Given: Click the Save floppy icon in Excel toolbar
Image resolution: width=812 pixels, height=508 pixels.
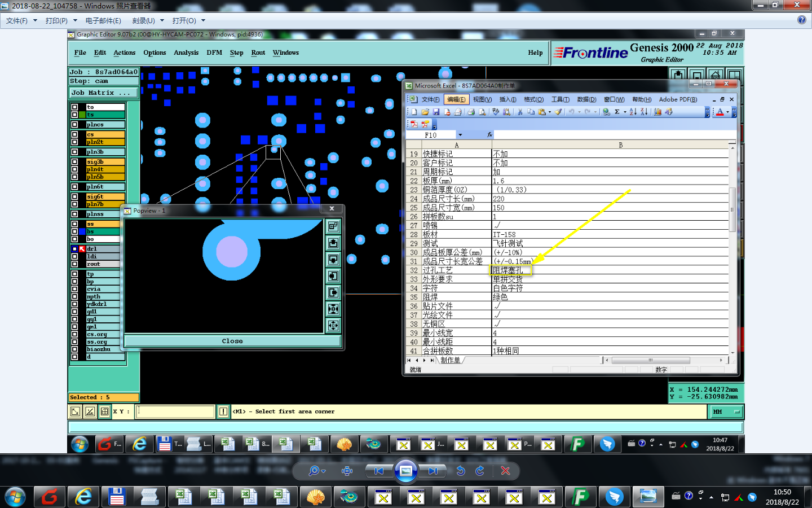Looking at the screenshot, I should (x=436, y=112).
